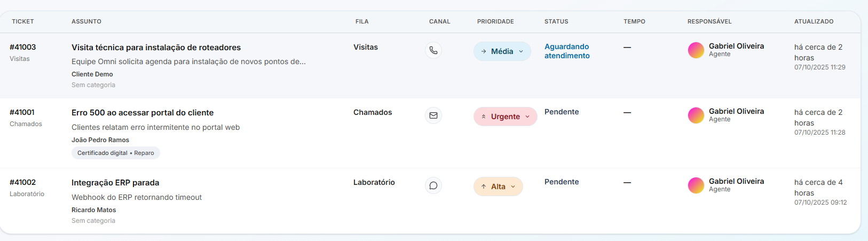Click chat channel icon for ticket #41002
This screenshot has height=241, width=868.
pos(433,185)
